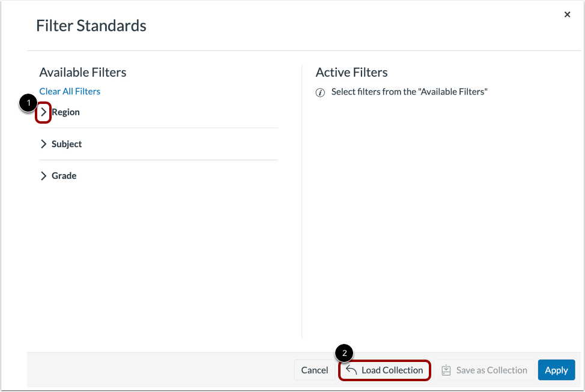The height and width of the screenshot is (392, 585).
Task: Click the Grade filter label
Action: pyautogui.click(x=64, y=176)
